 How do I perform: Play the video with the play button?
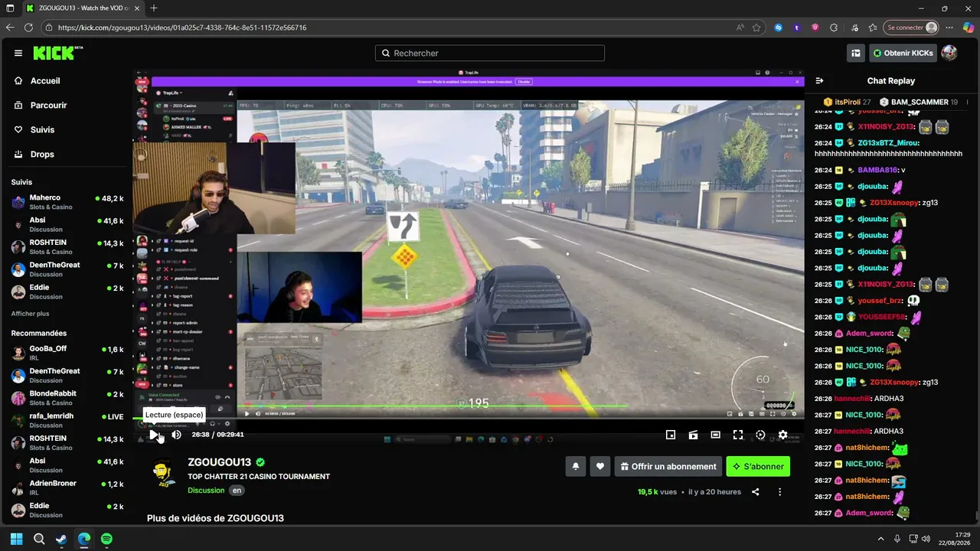click(x=153, y=435)
